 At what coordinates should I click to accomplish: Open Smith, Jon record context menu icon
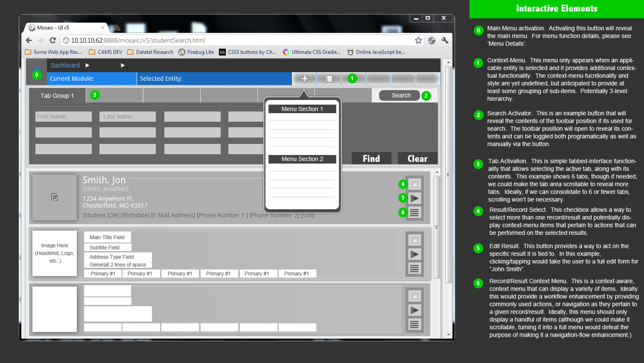(x=415, y=212)
